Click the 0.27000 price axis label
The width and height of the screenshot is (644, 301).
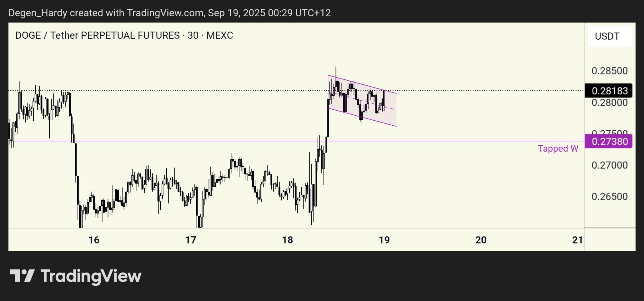[609, 165]
